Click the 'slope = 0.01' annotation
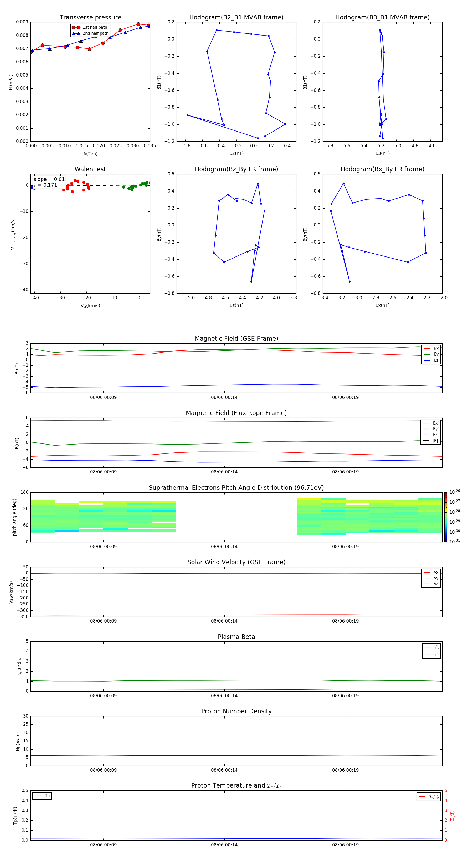The image size is (473, 868). point(49,179)
